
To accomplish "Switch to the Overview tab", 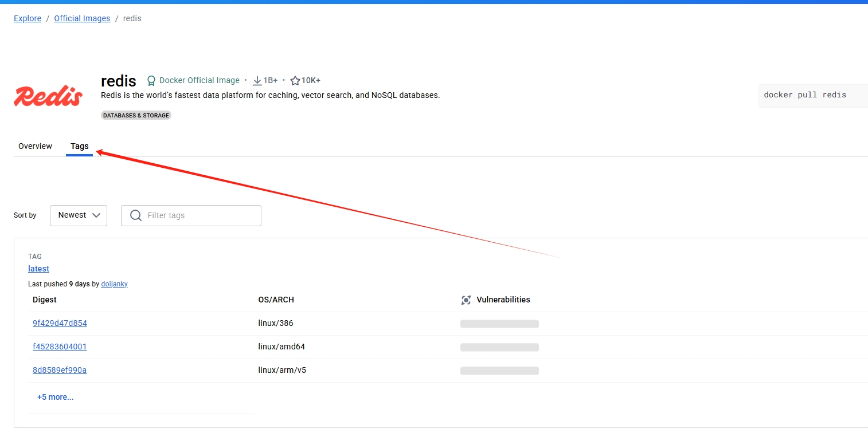I will pyautogui.click(x=35, y=146).
